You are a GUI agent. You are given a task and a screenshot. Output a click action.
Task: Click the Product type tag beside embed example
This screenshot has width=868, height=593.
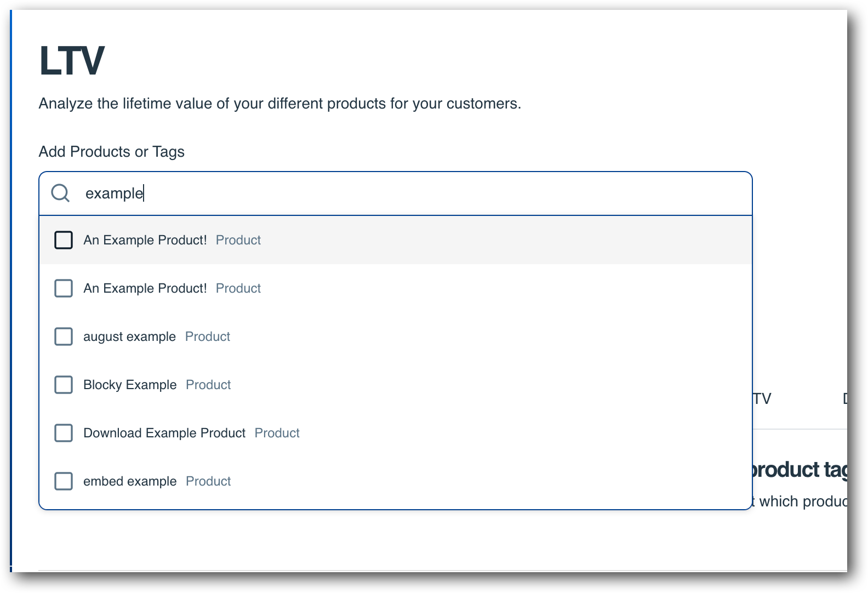(208, 481)
